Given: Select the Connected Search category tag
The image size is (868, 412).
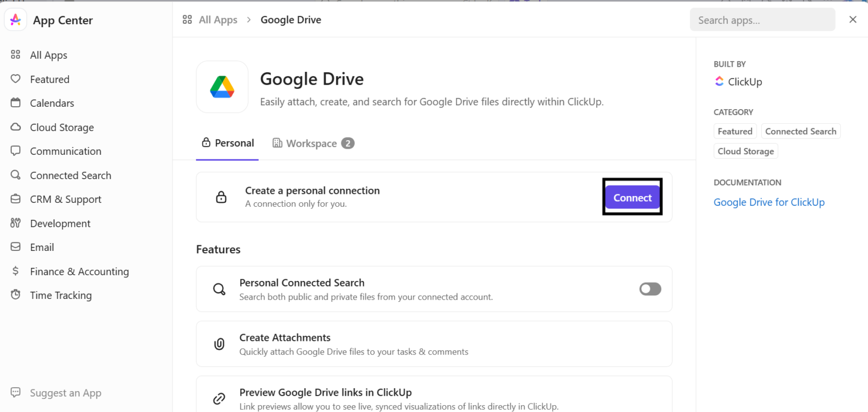Looking at the screenshot, I should point(800,132).
